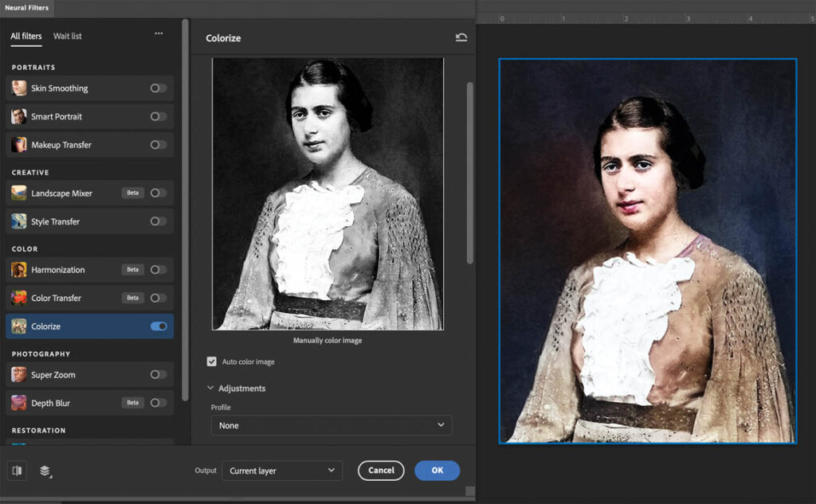Click the layers preview icon at bottom left
The height and width of the screenshot is (504, 816).
click(45, 471)
